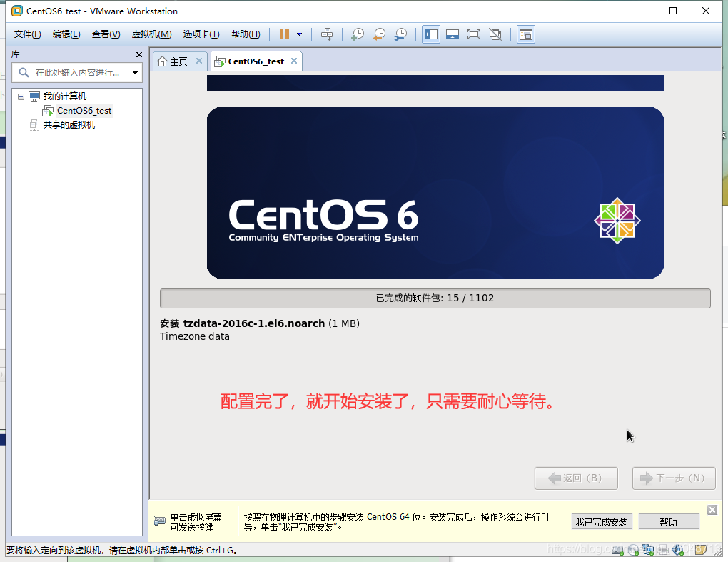Revert to snapshot via toolbar icon
This screenshot has width=728, height=562.
click(x=379, y=34)
